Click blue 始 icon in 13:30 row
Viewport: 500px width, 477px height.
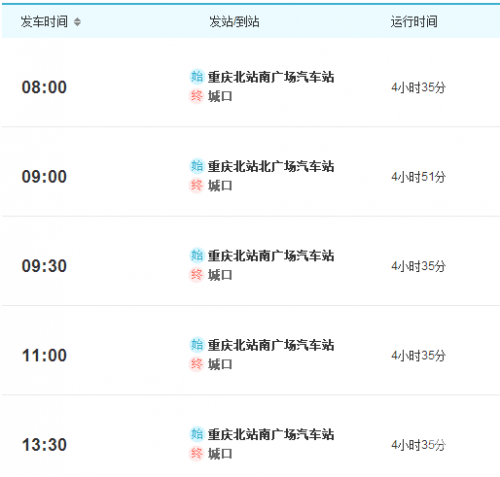click(x=197, y=434)
